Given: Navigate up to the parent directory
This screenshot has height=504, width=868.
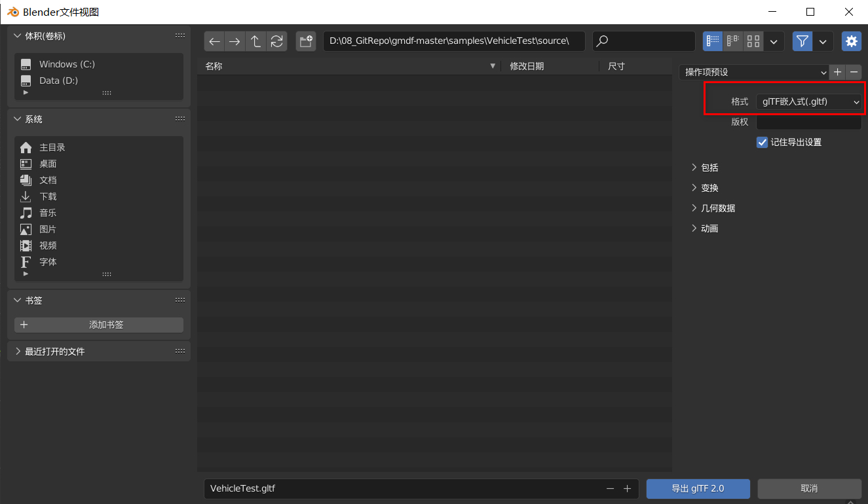Looking at the screenshot, I should [x=255, y=41].
